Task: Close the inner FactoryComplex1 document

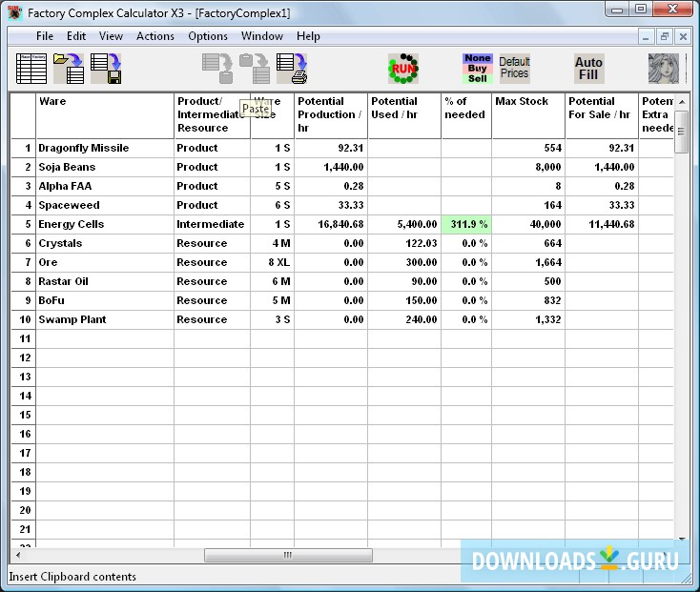Action: click(683, 37)
